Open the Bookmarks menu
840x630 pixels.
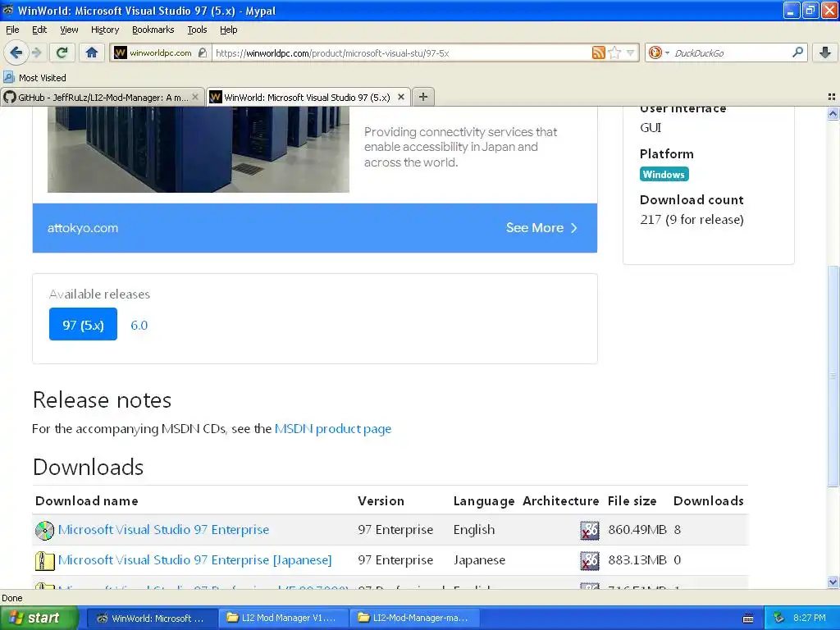point(153,30)
